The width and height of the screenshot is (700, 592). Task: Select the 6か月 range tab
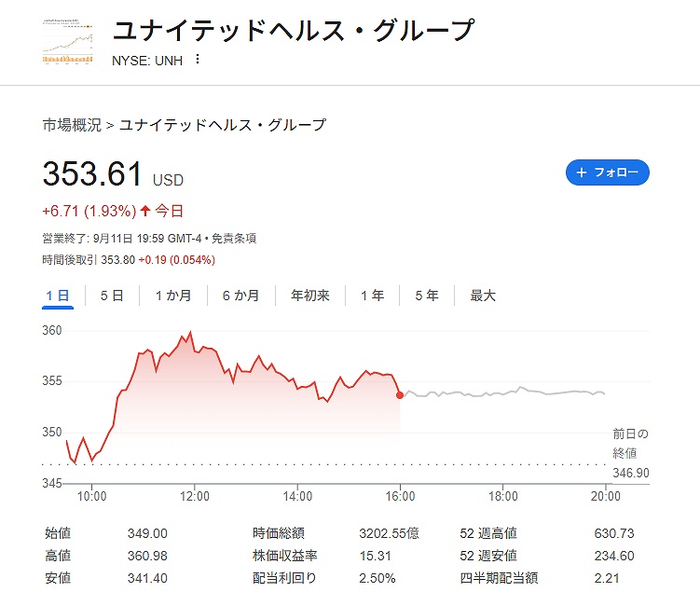(x=240, y=296)
